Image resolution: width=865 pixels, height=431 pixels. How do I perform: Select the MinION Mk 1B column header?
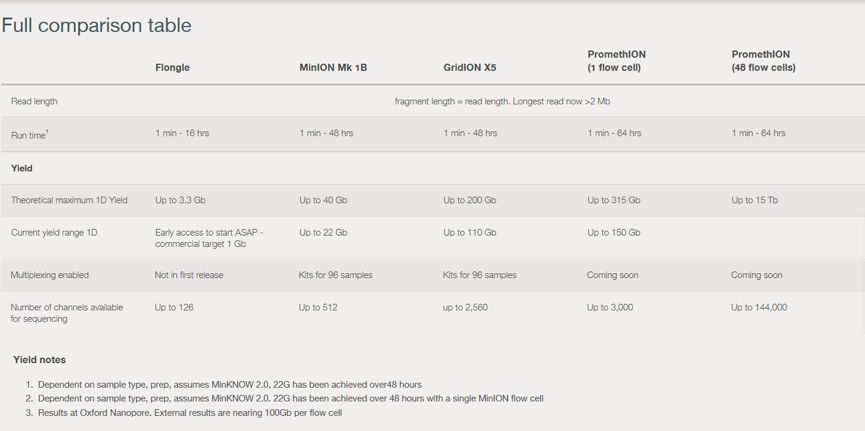click(333, 68)
